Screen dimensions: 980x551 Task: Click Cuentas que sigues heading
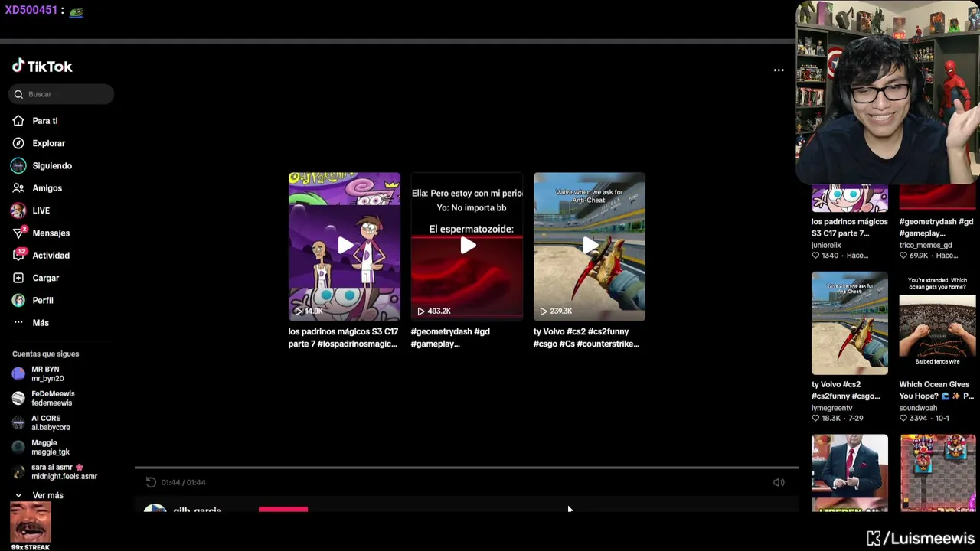pos(46,354)
